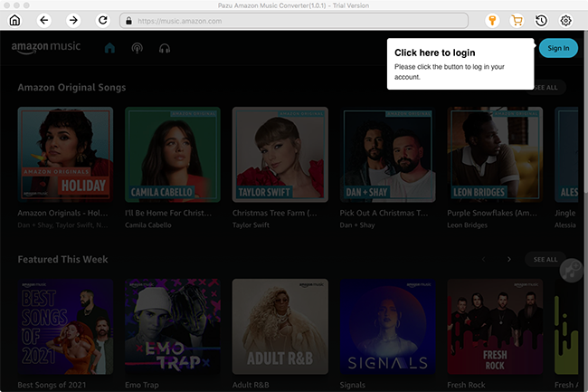Click the Home icon in converter toolbar

(x=14, y=20)
